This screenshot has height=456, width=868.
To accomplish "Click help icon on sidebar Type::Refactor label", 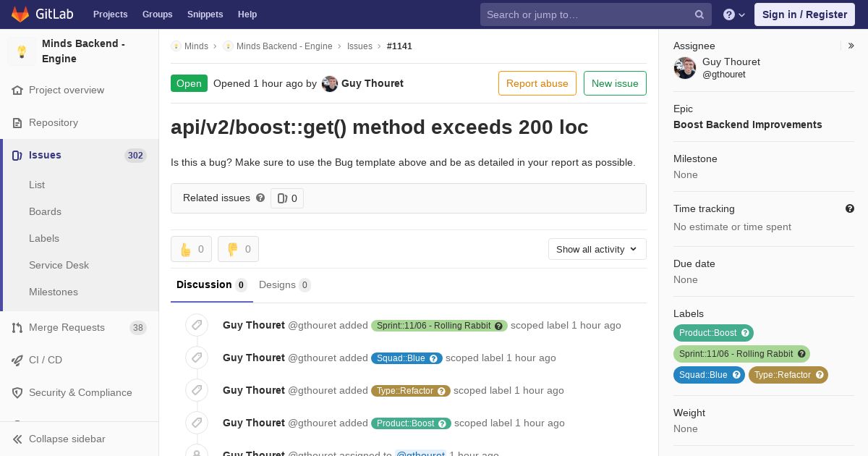I will pos(820,375).
